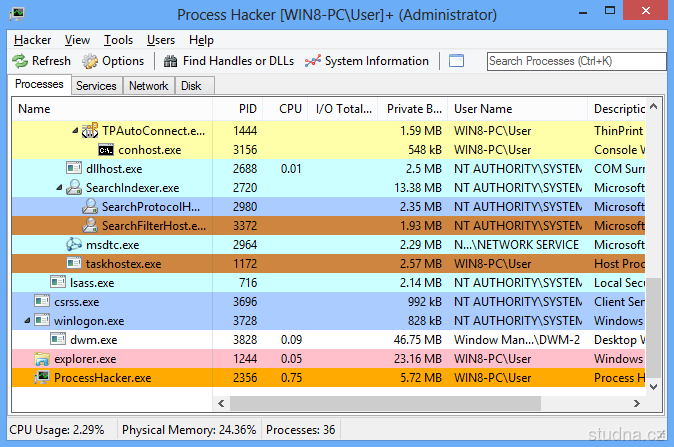This screenshot has width=674, height=447.
Task: Open the System Information graph icon
Action: point(313,61)
